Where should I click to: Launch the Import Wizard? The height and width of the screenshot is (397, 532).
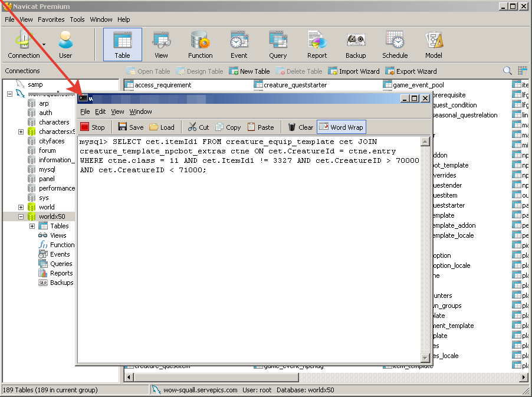(354, 71)
